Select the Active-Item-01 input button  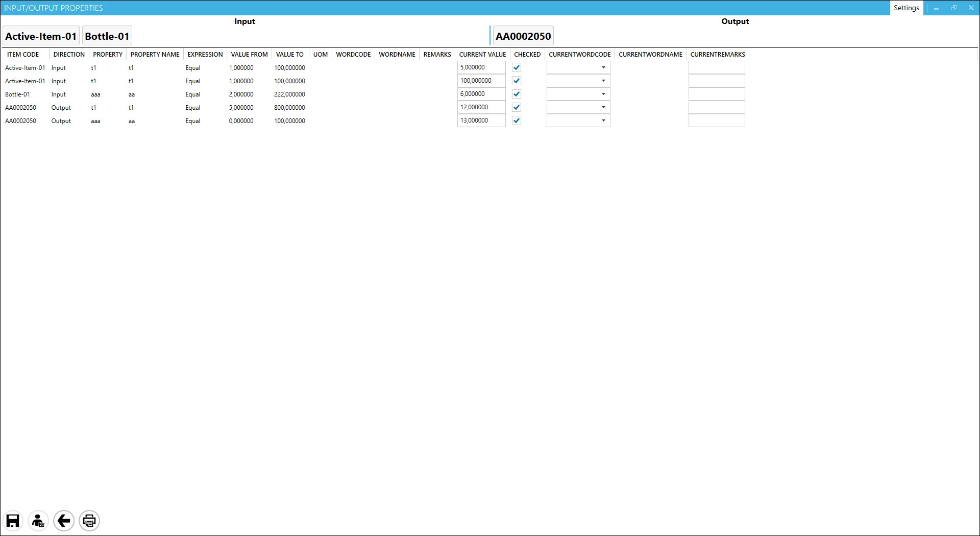click(41, 35)
